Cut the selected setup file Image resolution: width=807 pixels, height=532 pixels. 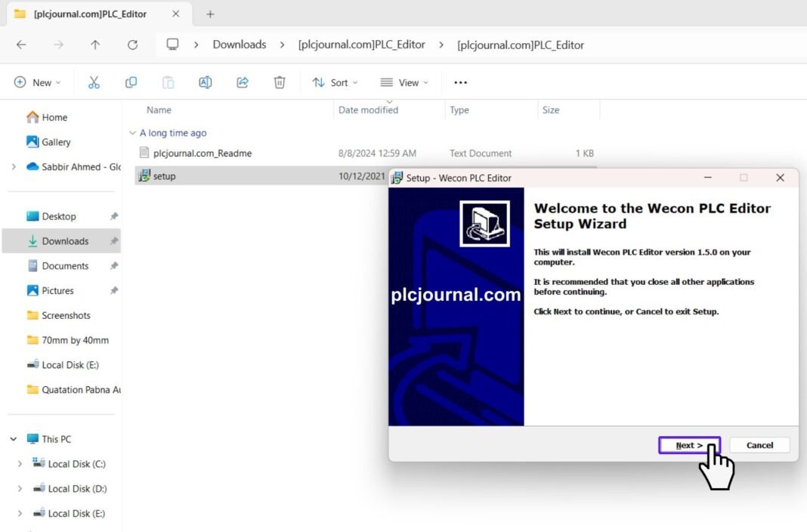tap(94, 82)
